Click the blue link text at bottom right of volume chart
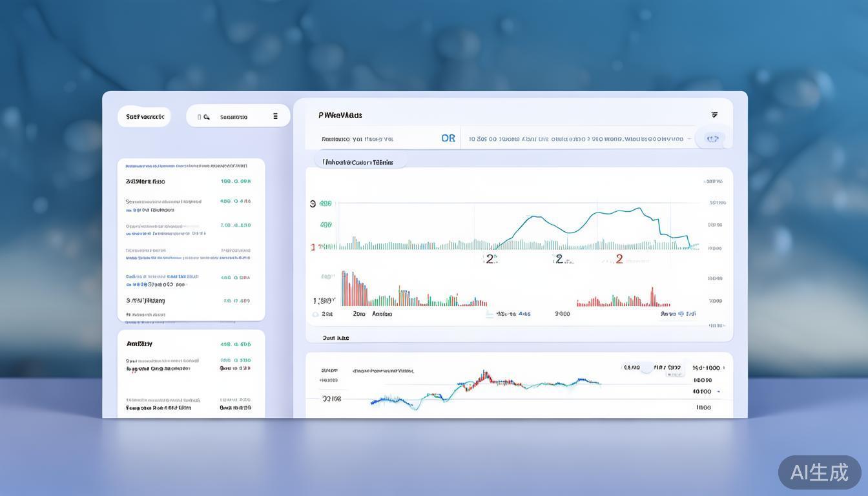Image resolution: width=868 pixels, height=496 pixels. (x=678, y=314)
